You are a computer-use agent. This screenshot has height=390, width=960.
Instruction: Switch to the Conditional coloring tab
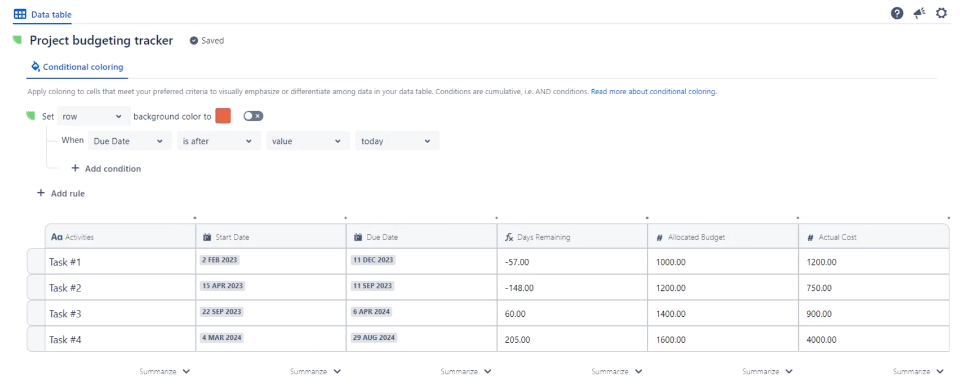coord(77,67)
